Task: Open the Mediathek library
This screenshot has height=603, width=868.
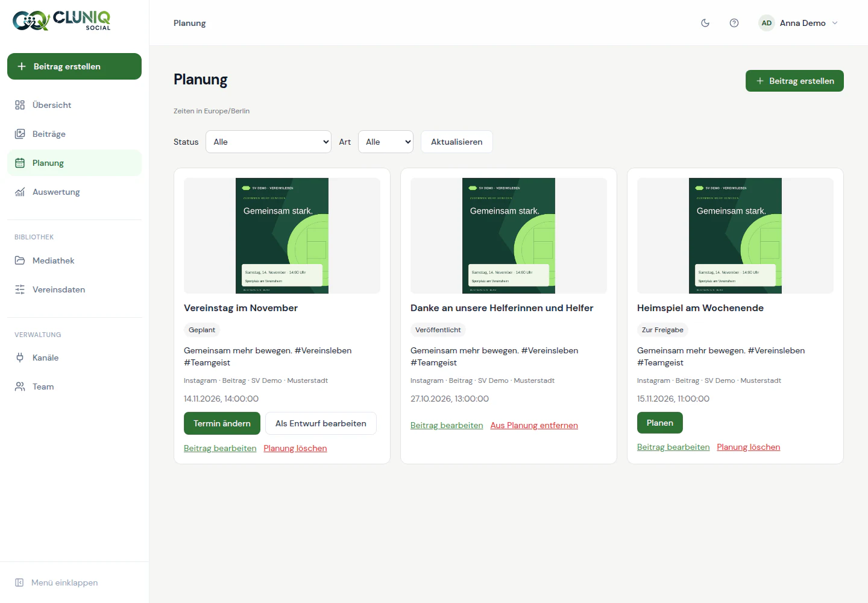Action: click(74, 260)
